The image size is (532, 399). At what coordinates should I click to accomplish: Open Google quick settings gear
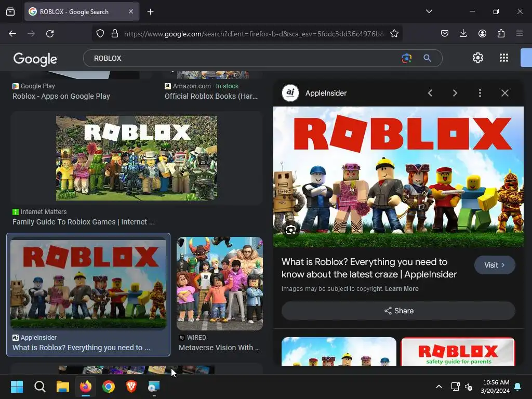click(x=478, y=58)
